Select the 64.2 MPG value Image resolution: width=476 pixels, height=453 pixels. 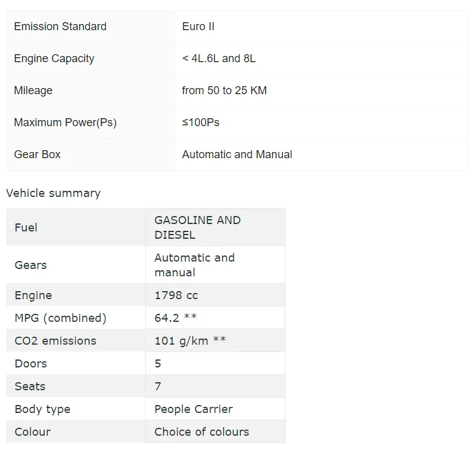click(175, 318)
